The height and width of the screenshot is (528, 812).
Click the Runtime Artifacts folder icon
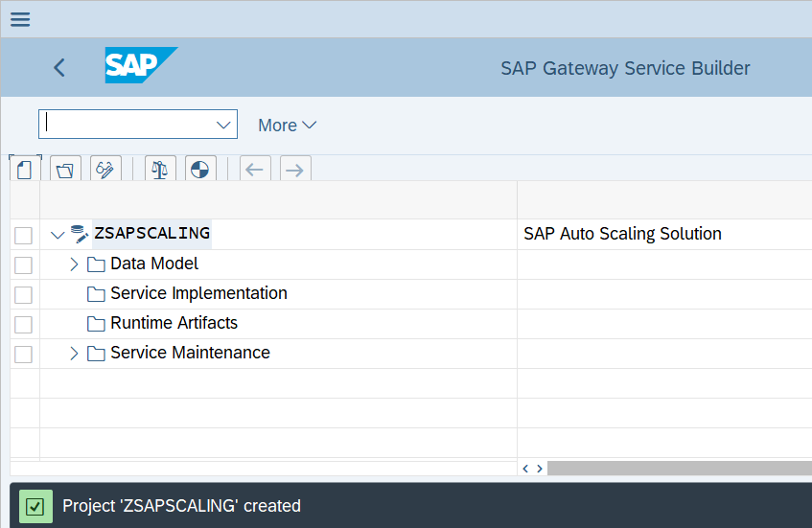coord(96,324)
